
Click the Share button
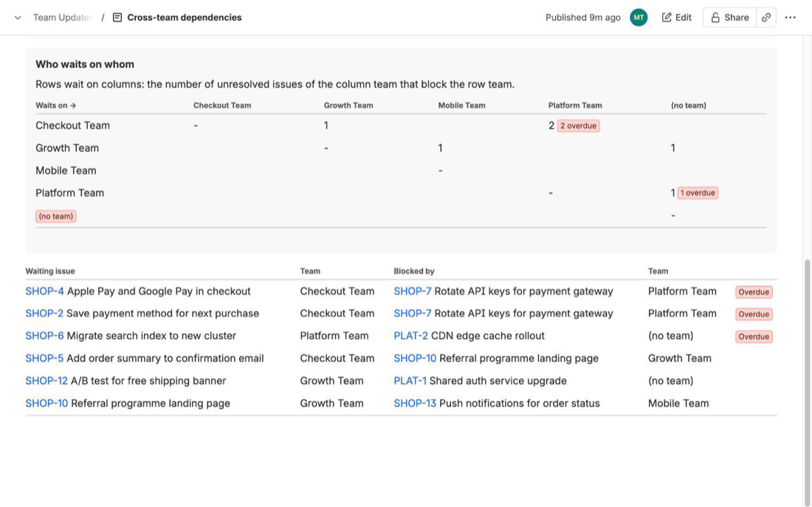[729, 18]
